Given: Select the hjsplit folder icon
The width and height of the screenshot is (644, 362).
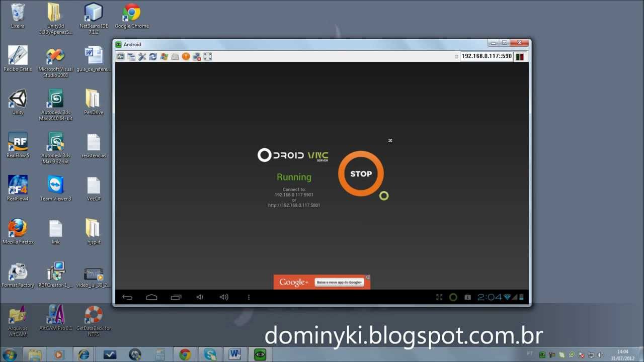Looking at the screenshot, I should tap(94, 232).
